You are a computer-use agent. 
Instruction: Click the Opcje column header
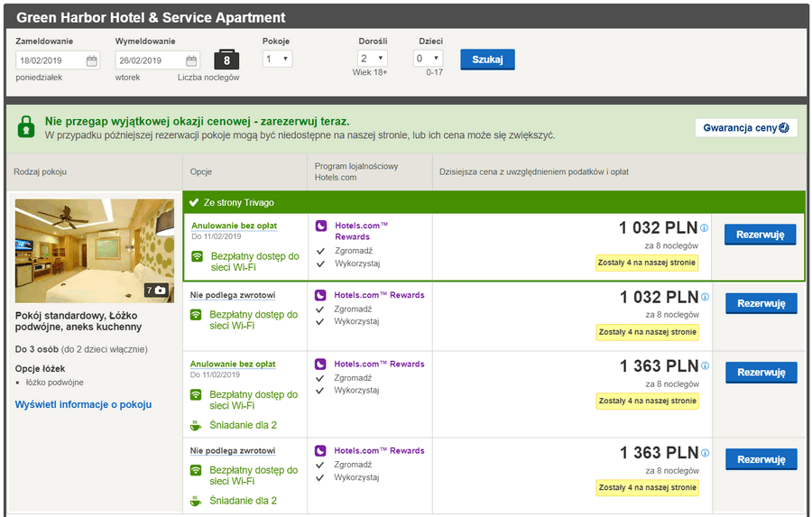point(201,171)
